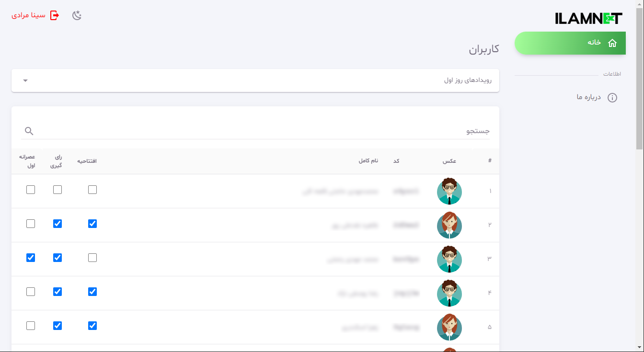644x352 pixels.
Task: Open درباره ما via the info icon
Action: 612,97
